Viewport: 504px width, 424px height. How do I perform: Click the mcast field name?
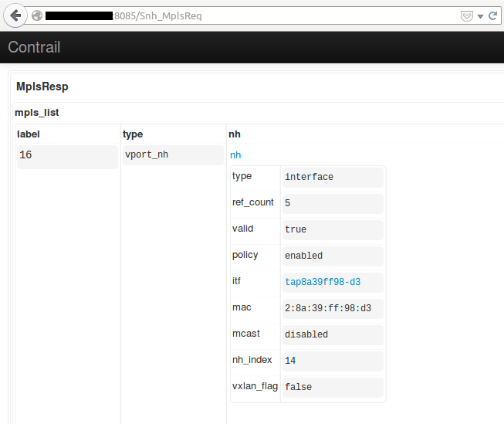click(x=246, y=334)
